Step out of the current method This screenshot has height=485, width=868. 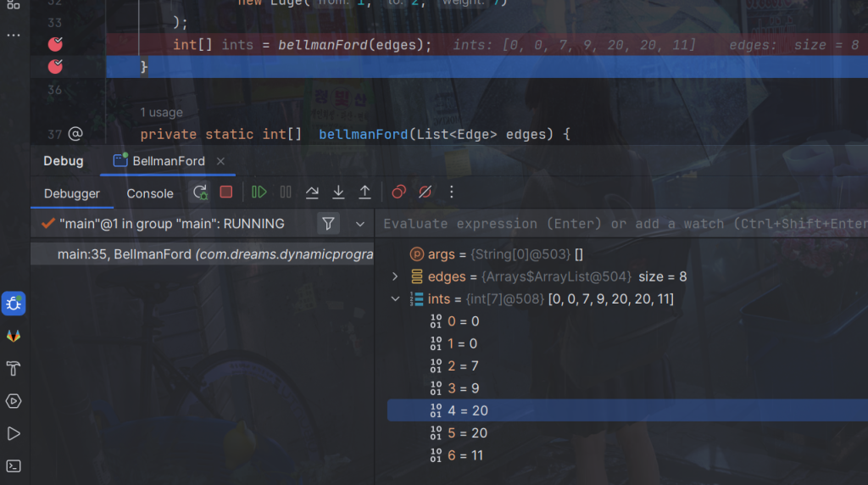pos(364,192)
